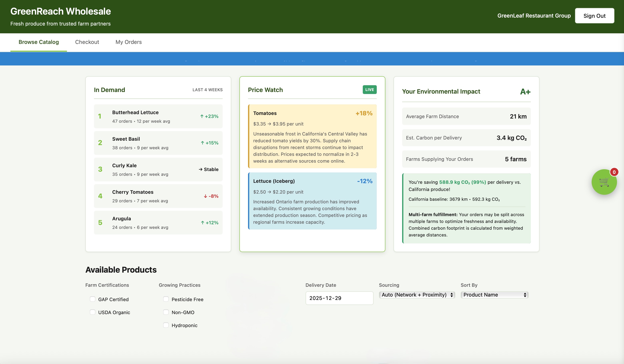Click the downward trend arrow beside Cherry Tomatoes
The image size is (624, 364).
pos(205,196)
